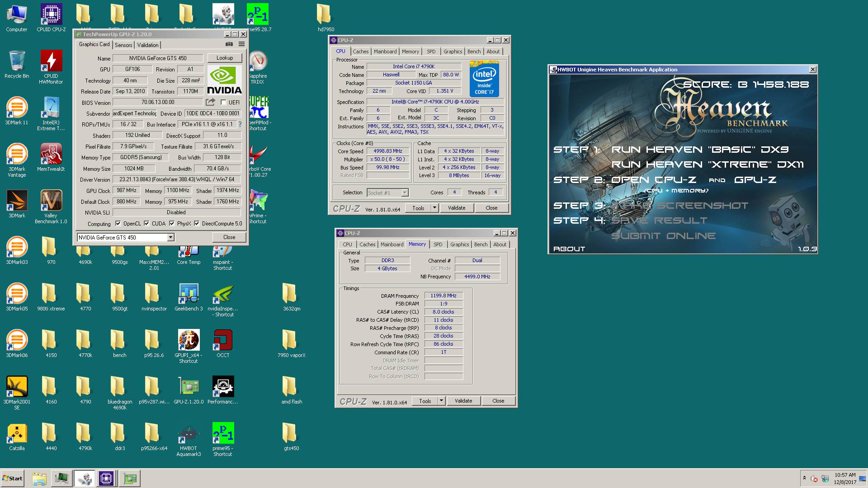This screenshot has height=488, width=868.
Task: Click the Lookup button in GPU-Z
Action: pyautogui.click(x=225, y=58)
